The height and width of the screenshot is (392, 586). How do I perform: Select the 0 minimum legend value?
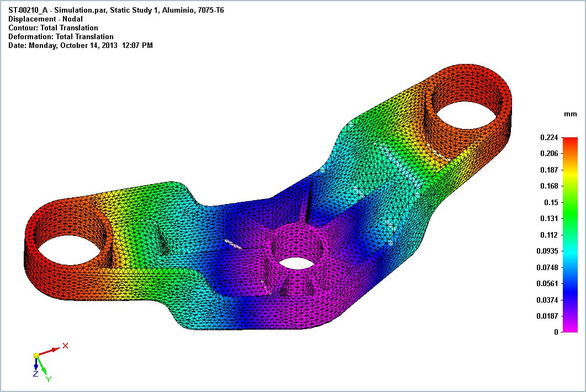pyautogui.click(x=556, y=332)
